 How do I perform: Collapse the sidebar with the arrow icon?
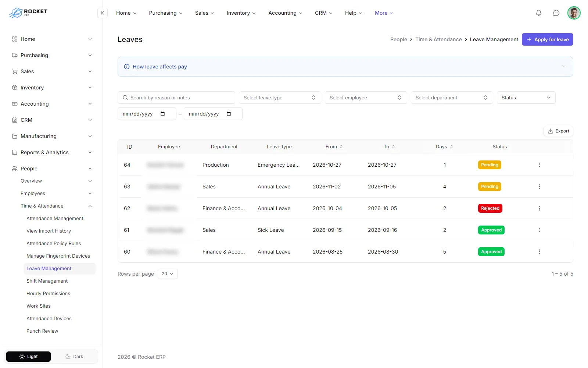(x=103, y=13)
